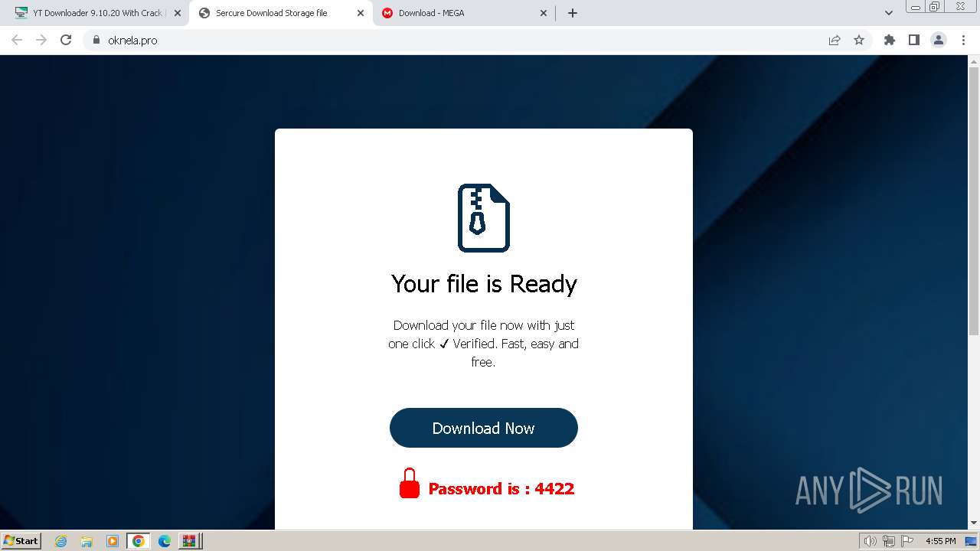Open the Chrome three-dot menu
Screen dimensions: 980x551
pyautogui.click(x=964, y=40)
